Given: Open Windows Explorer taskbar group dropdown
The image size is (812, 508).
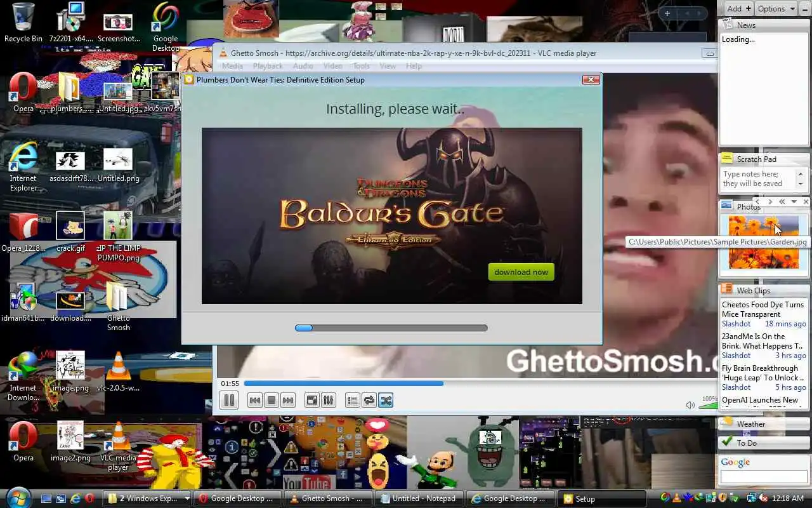Looking at the screenshot, I should point(187,498).
